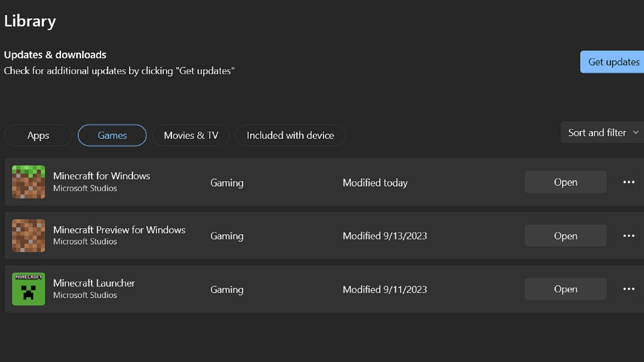This screenshot has width=644, height=362.
Task: Click the Minecraft Launcher Creeper icon
Action: pos(29,289)
